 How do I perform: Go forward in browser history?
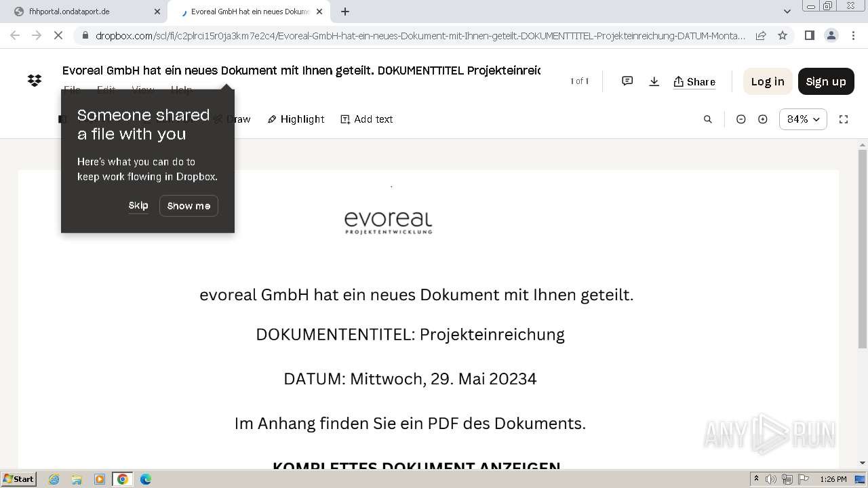[x=37, y=35]
